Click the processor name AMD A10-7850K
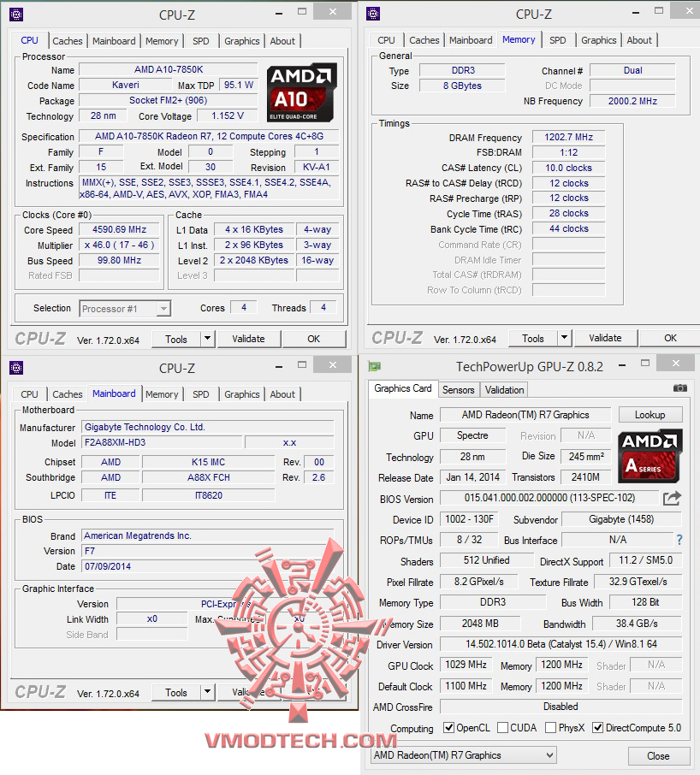The image size is (700, 775). tap(169, 69)
